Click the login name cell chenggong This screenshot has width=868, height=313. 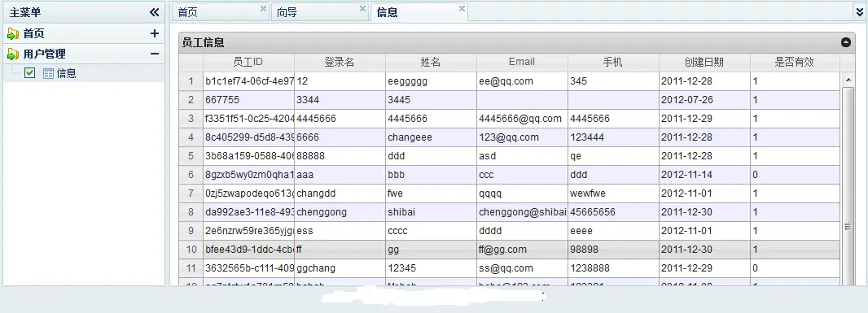[340, 212]
